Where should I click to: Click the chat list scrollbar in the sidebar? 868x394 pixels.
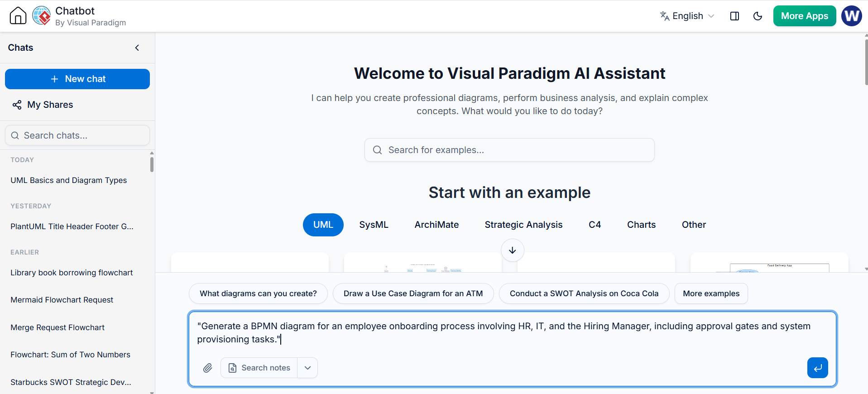click(x=152, y=164)
